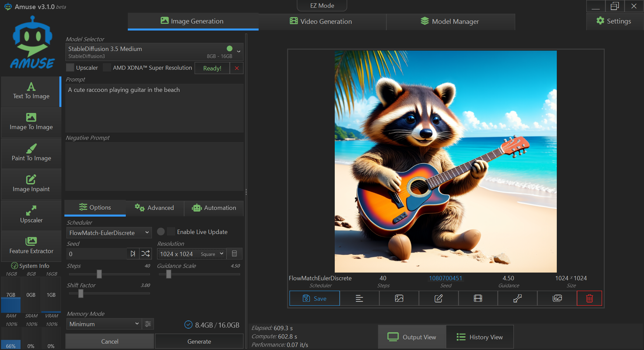The width and height of the screenshot is (644, 350).
Task: Adjust the Steps slider handle
Action: (99, 274)
